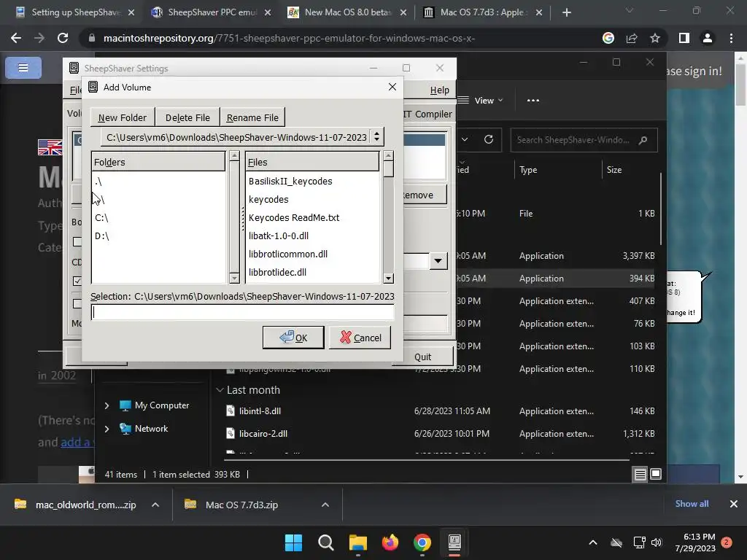Image resolution: width=747 pixels, height=560 pixels.
Task: Toggle Chrome side panel icon
Action: pyautogui.click(x=684, y=38)
